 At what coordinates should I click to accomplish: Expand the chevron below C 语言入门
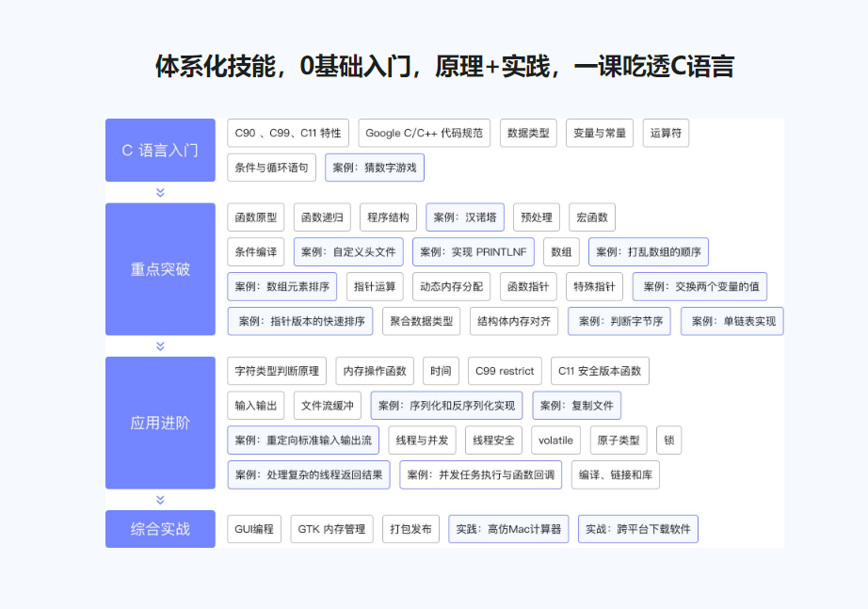(x=160, y=192)
